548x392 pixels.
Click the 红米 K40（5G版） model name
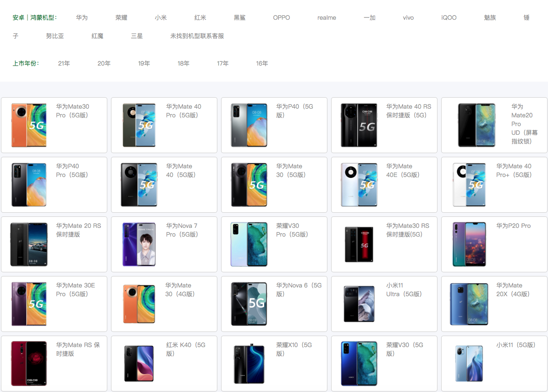coord(186,349)
